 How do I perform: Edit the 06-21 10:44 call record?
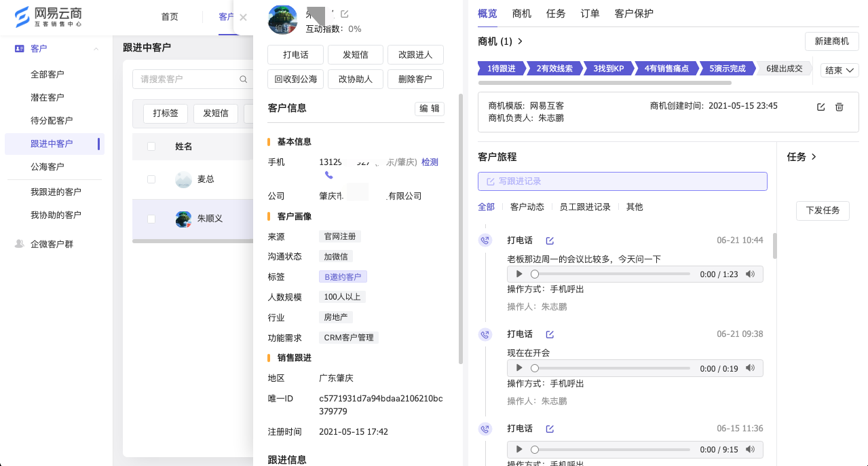click(550, 240)
